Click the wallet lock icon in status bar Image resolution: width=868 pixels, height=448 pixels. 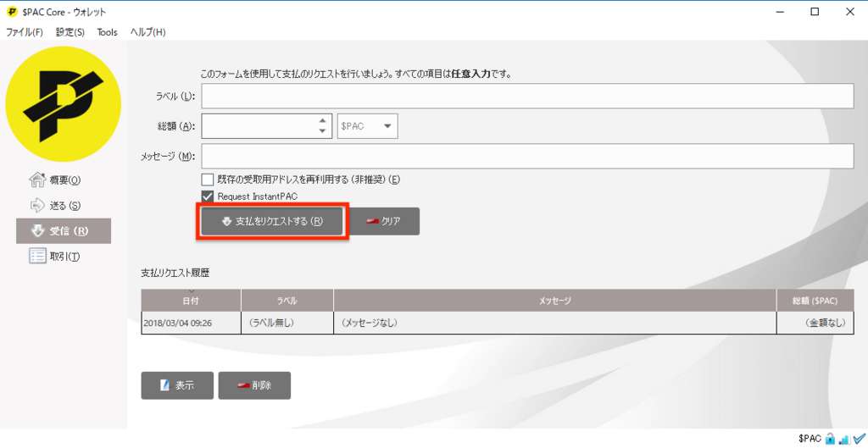(831, 439)
